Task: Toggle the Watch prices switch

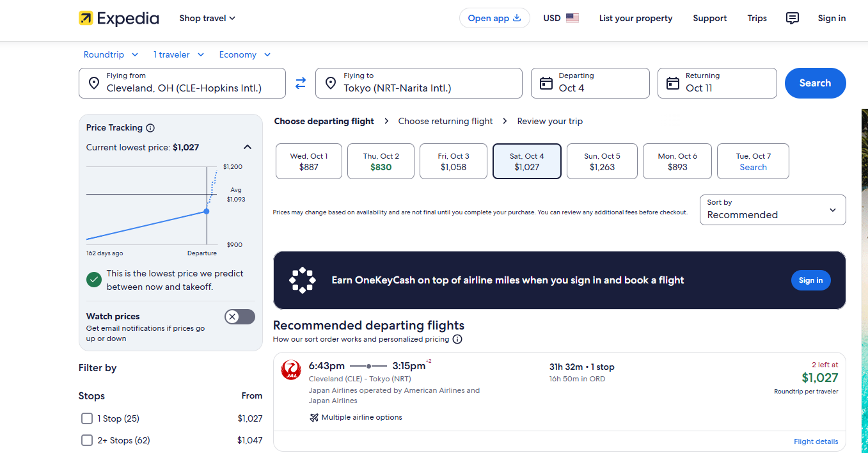Action: 240,317
